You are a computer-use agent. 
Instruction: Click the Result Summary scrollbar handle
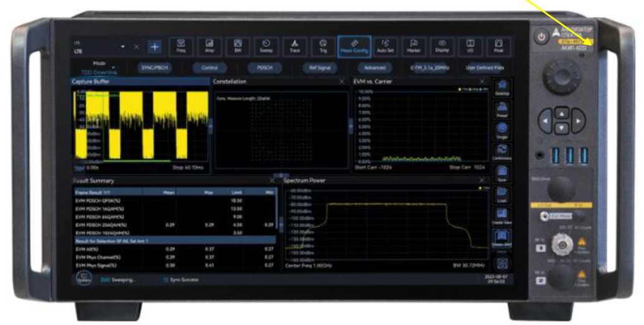(x=280, y=224)
